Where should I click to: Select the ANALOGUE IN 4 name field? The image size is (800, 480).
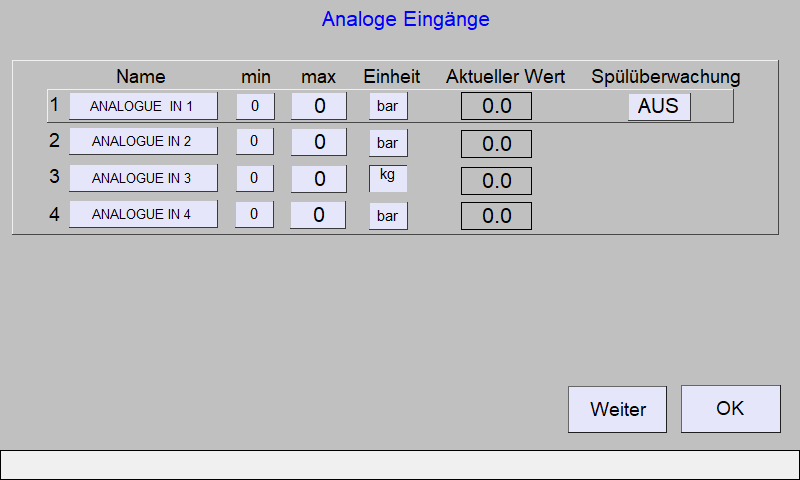pyautogui.click(x=143, y=214)
